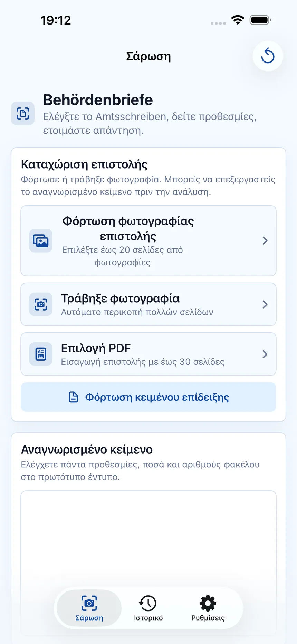Click the camera viewfinder icon in Τράβηξε φωτογραφία
297x644 pixels.
pos(41,304)
